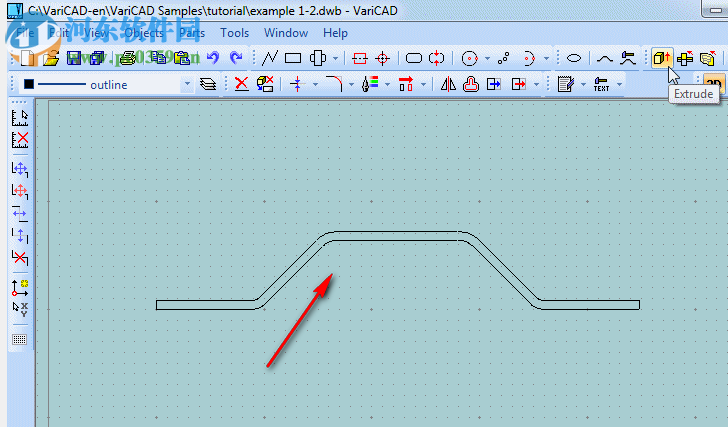The image size is (728, 427).
Task: Click the black color swatch in line style box
Action: pyautogui.click(x=29, y=84)
